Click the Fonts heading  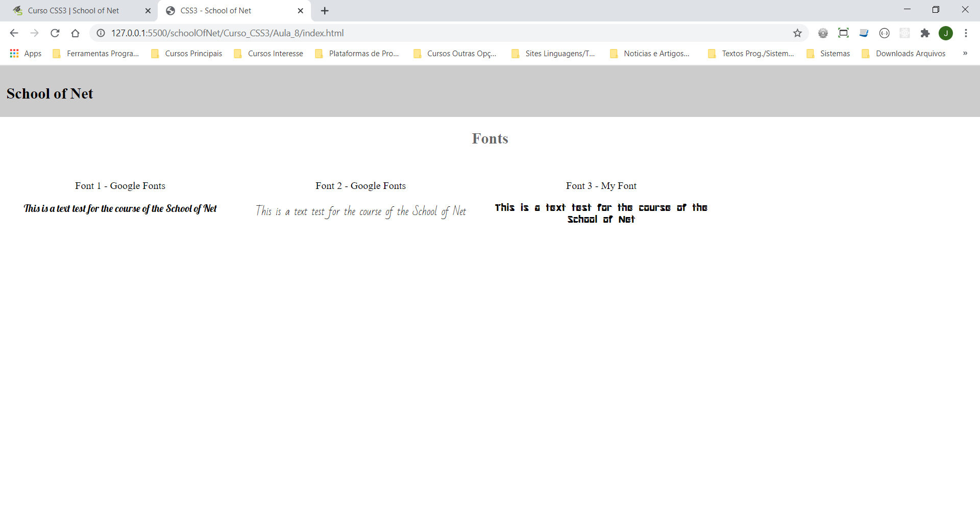pyautogui.click(x=490, y=138)
